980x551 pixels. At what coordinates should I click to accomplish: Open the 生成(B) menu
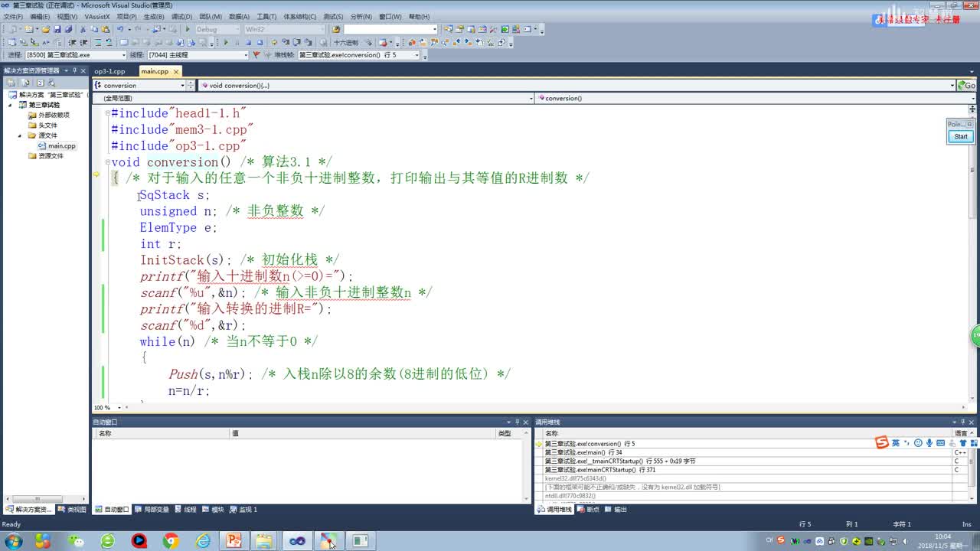[x=153, y=16]
